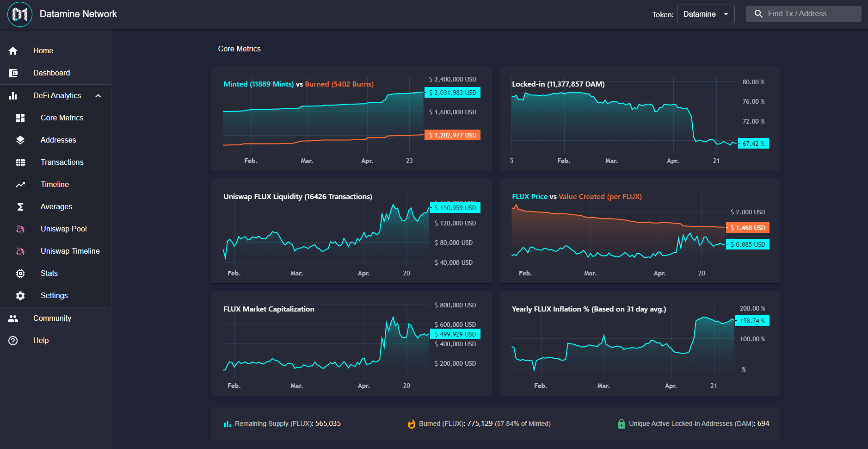Click the Averages sigma icon

(20, 207)
